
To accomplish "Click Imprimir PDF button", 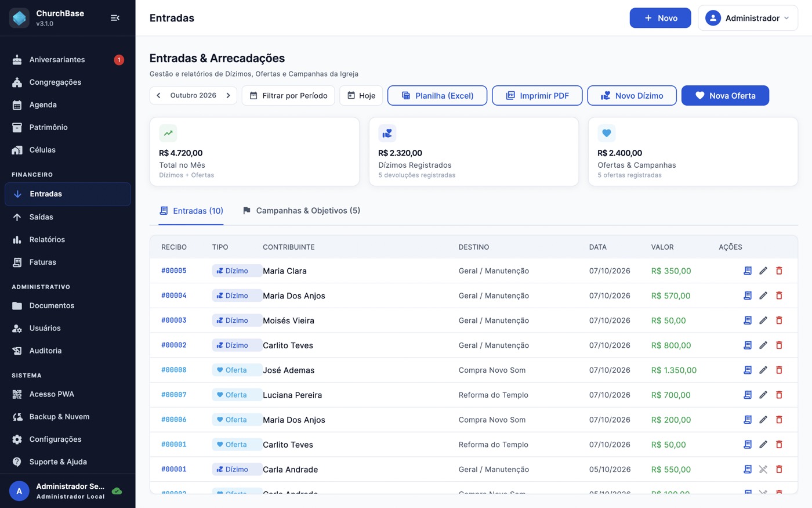I will click(537, 96).
